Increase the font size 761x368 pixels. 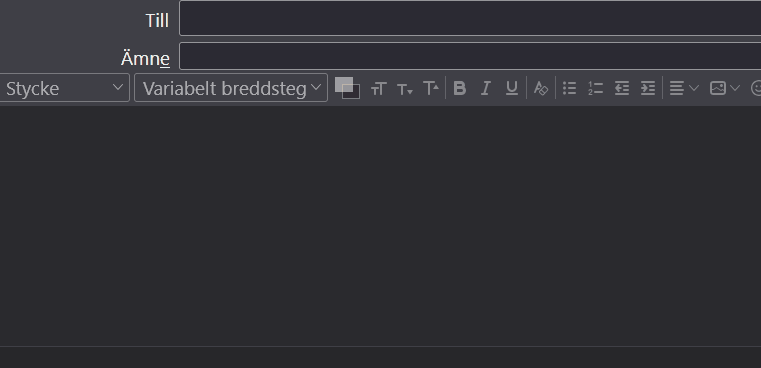click(x=431, y=88)
